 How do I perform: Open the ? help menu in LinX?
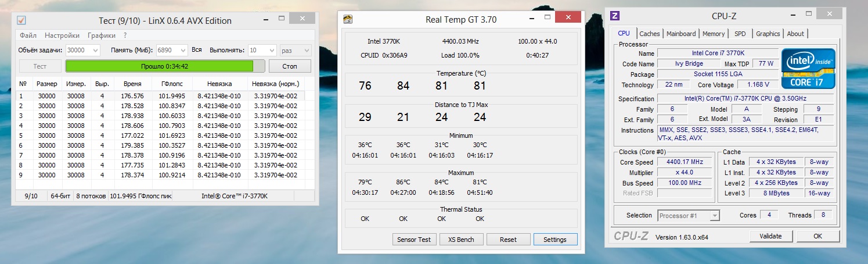[125, 35]
